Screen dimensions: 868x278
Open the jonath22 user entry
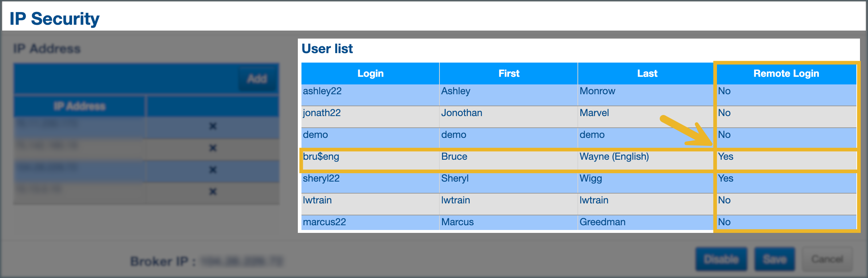321,113
